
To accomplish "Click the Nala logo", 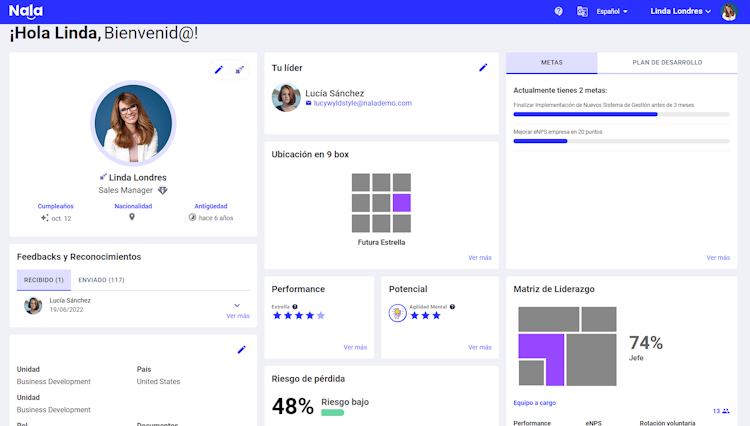I will (26, 11).
